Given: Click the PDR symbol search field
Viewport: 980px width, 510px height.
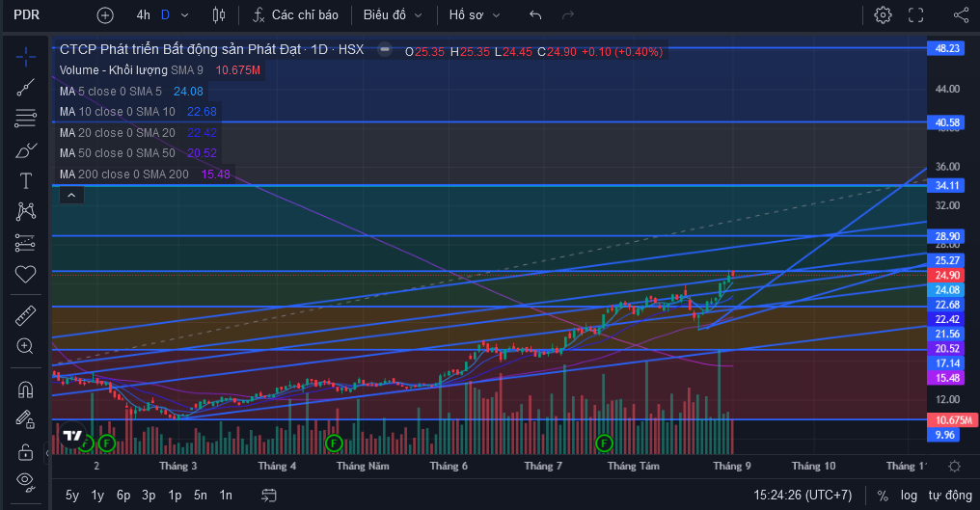Looking at the screenshot, I should tap(26, 15).
